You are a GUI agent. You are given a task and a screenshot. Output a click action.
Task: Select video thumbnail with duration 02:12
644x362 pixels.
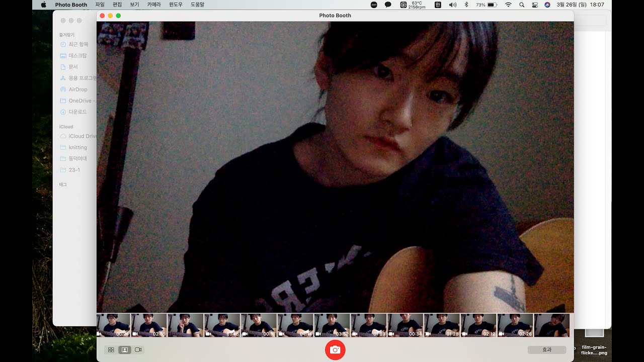point(478,325)
